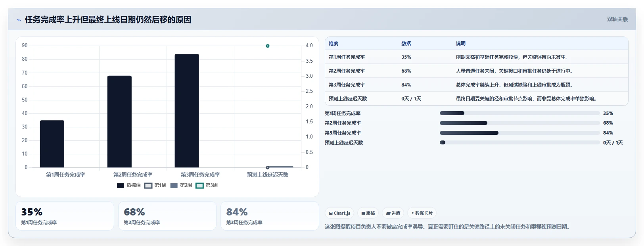Click the card title 任务完成率上升但最终上线日期仍然后移的原因

point(108,20)
